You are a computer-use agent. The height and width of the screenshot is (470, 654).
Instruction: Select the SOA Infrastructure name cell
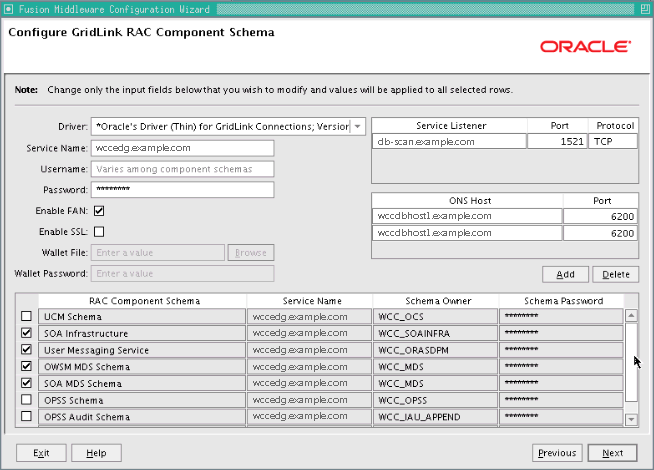click(x=142, y=333)
